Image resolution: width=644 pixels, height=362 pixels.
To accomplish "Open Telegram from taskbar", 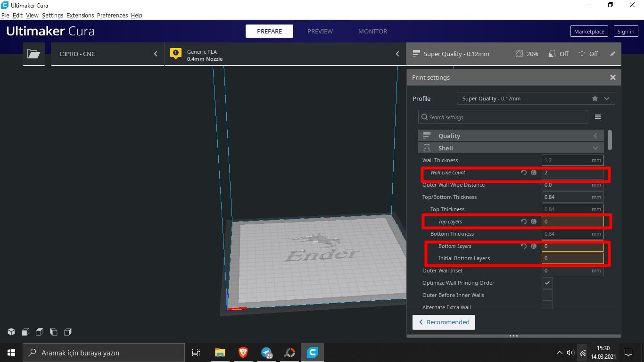I will [x=267, y=353].
